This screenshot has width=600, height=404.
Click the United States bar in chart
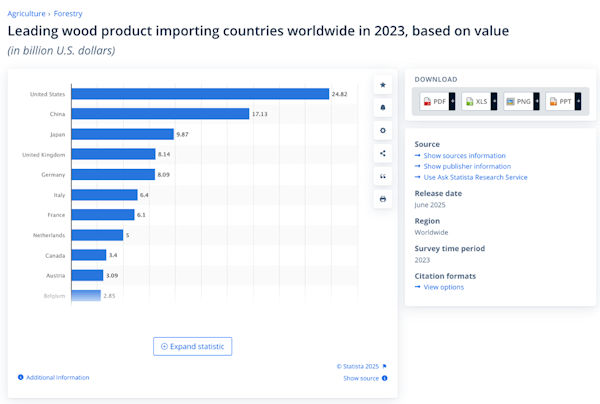[x=200, y=94]
